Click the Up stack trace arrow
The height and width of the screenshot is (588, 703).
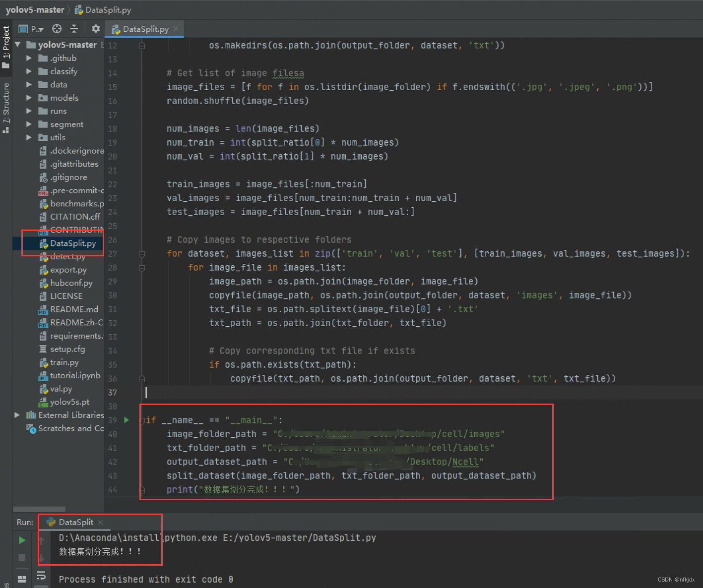42,540
